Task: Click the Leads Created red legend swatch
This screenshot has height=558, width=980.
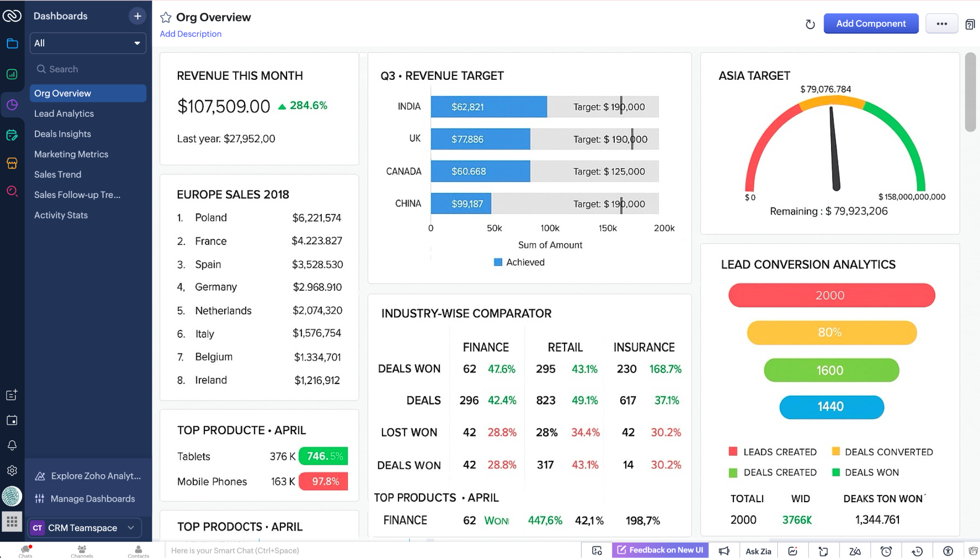Action: coord(733,452)
